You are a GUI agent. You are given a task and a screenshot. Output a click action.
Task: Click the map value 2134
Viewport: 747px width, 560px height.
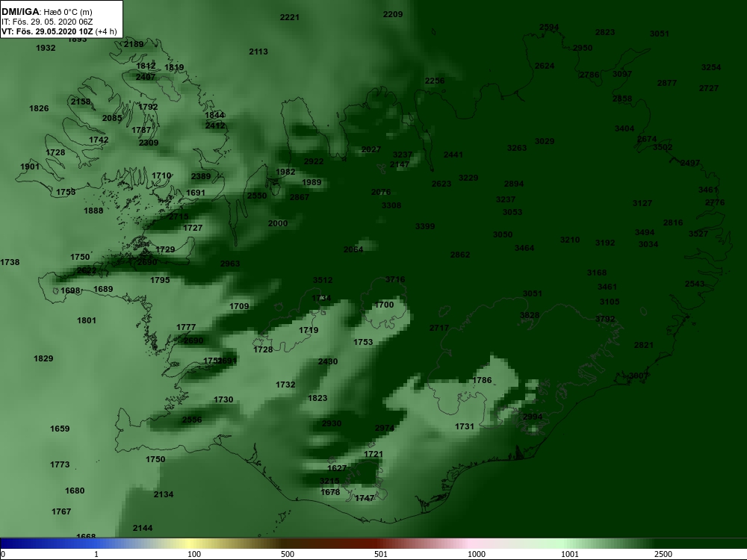pyautogui.click(x=164, y=495)
